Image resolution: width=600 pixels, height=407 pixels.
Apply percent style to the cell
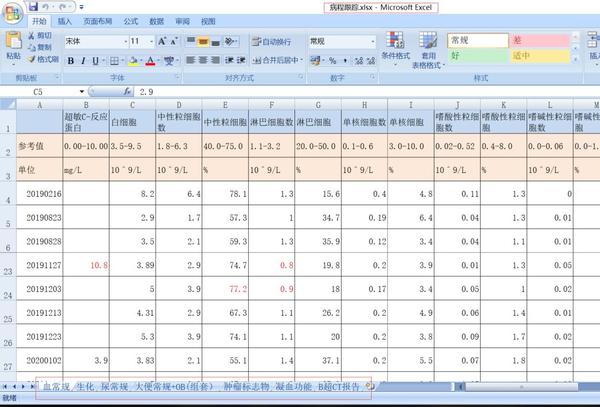[x=333, y=60]
